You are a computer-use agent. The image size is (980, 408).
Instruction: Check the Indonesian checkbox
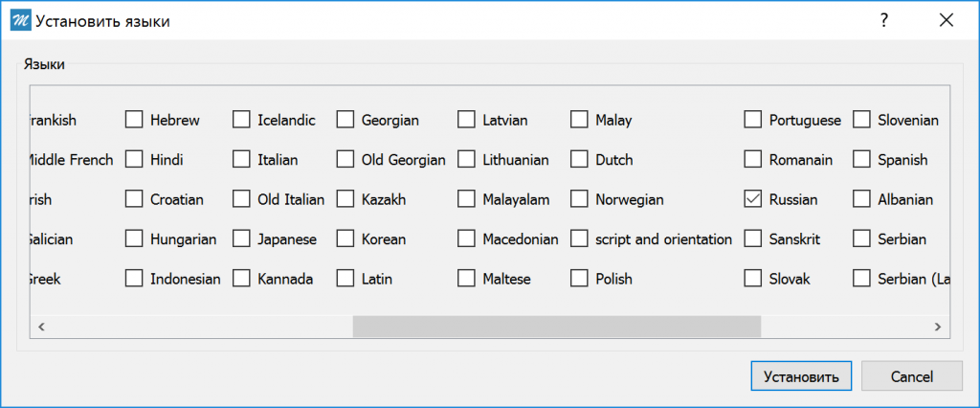coord(134,279)
